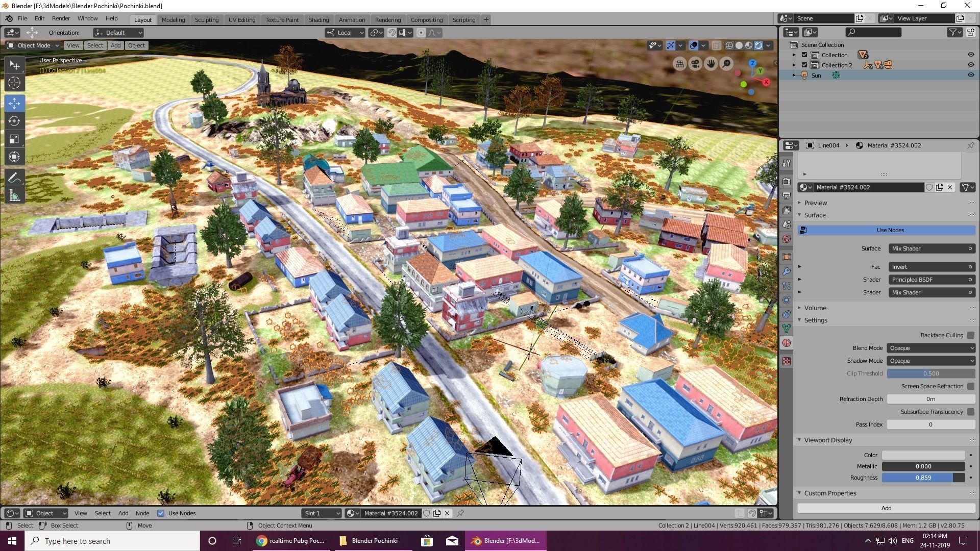Image resolution: width=980 pixels, height=551 pixels.
Task: Select the Cursor tool in the left toolbar
Action: pos(14,83)
